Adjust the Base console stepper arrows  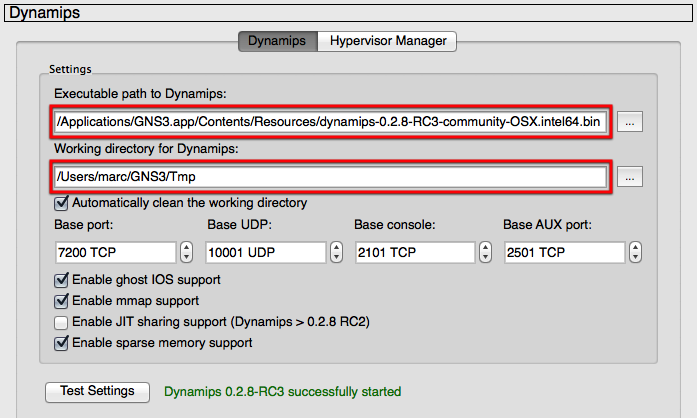tap(485, 252)
